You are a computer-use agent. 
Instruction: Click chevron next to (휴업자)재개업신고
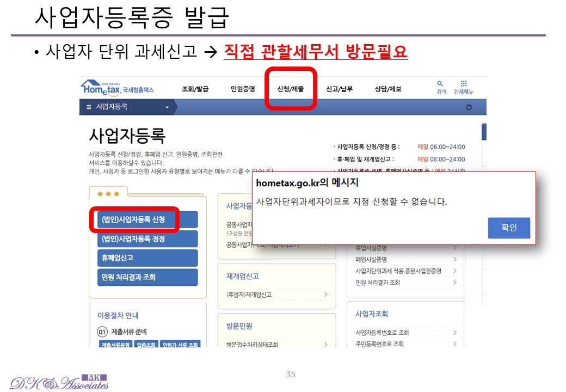[325, 295]
